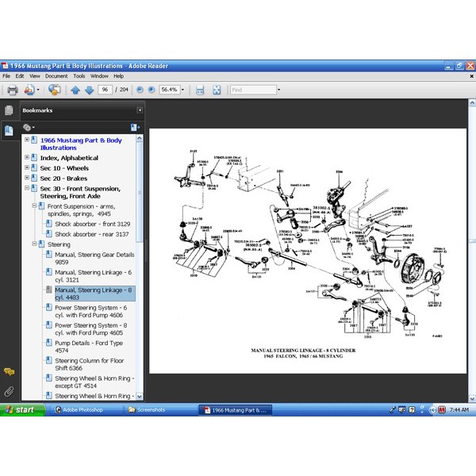Open the View menu
Image resolution: width=476 pixels, height=476 pixels.
click(35, 76)
